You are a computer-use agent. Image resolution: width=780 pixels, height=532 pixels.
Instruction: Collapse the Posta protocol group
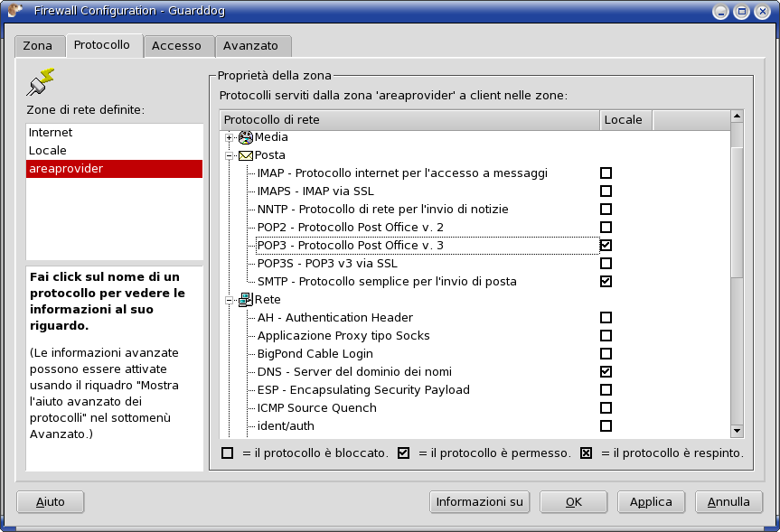click(x=230, y=155)
